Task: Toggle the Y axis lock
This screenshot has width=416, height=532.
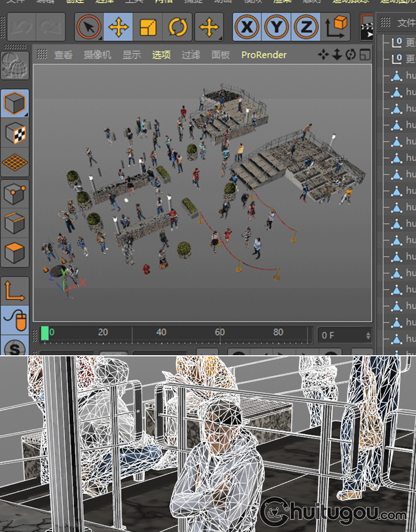Action: [x=277, y=27]
